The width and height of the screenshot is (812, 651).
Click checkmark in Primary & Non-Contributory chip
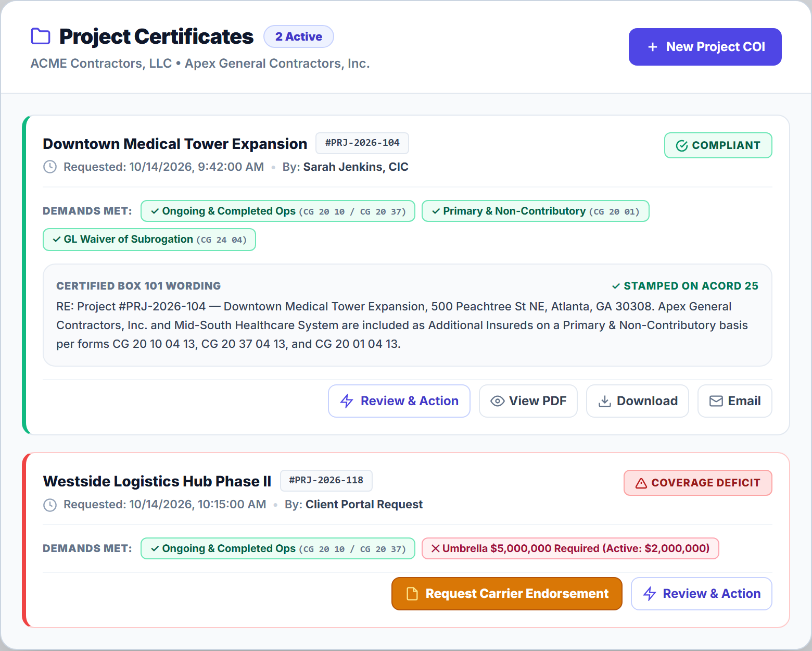pos(436,211)
